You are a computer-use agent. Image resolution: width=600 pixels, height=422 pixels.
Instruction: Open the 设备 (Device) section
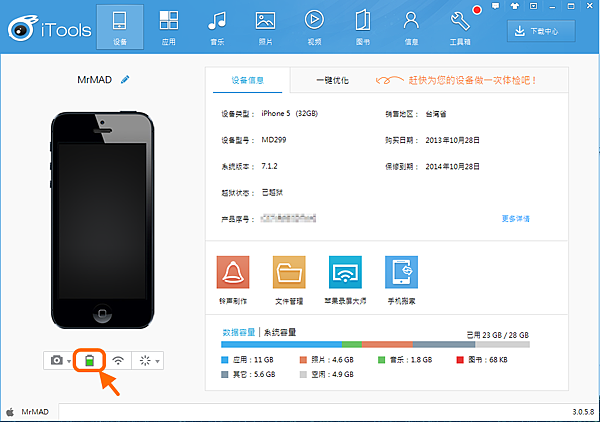point(120,27)
